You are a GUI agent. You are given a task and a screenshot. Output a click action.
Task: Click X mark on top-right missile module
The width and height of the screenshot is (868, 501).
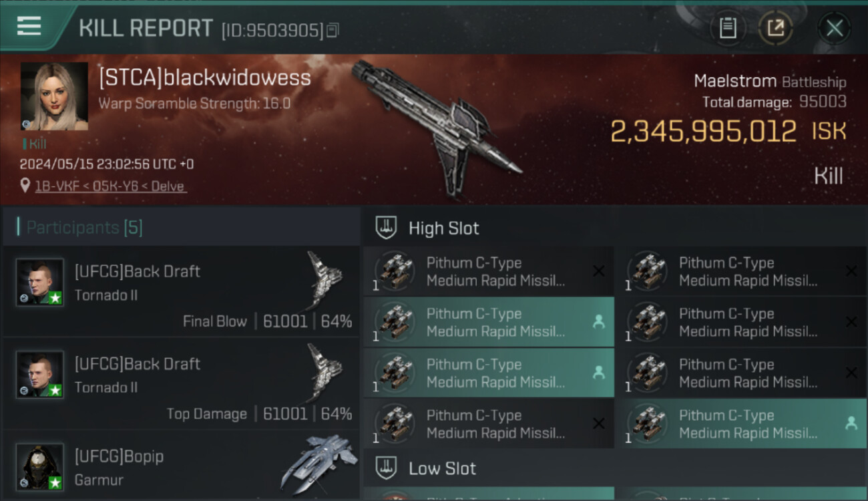click(x=851, y=271)
